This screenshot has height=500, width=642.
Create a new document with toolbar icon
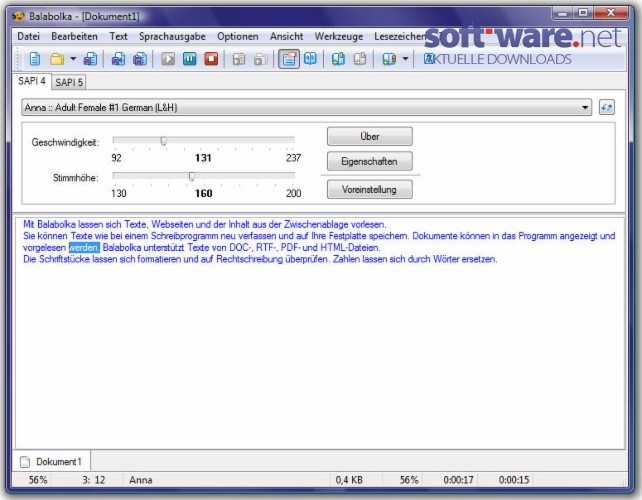[34, 59]
